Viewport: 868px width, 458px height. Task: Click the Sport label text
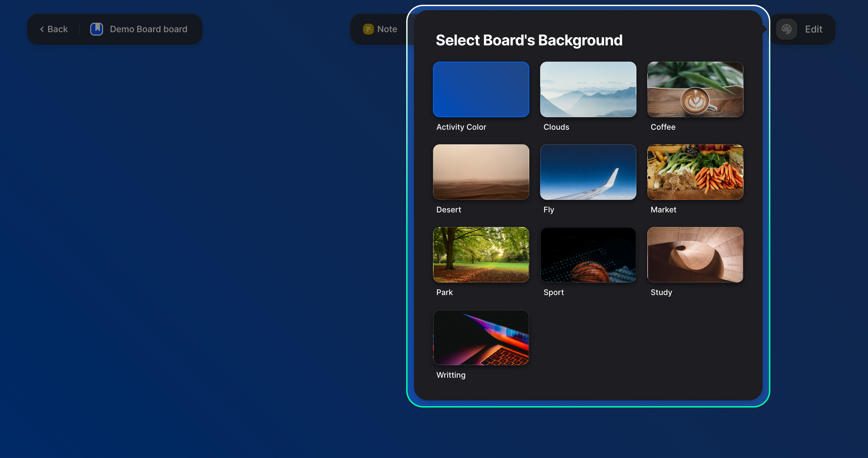553,292
